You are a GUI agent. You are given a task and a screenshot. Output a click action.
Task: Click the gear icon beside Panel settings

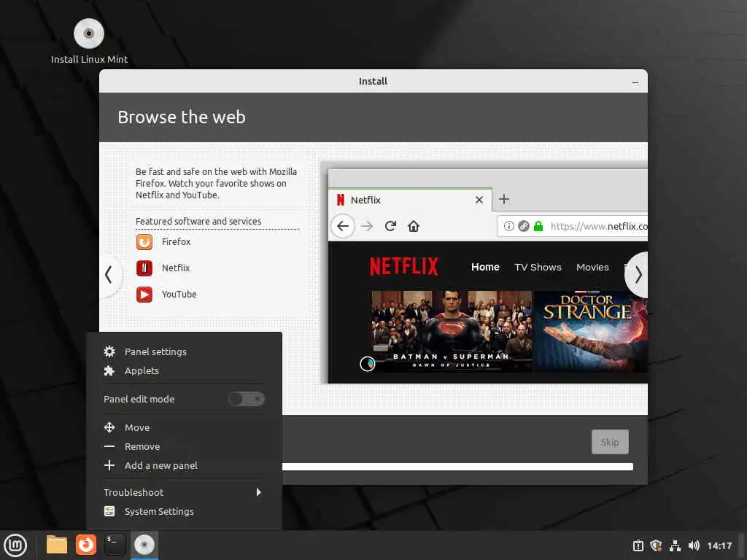(x=109, y=351)
